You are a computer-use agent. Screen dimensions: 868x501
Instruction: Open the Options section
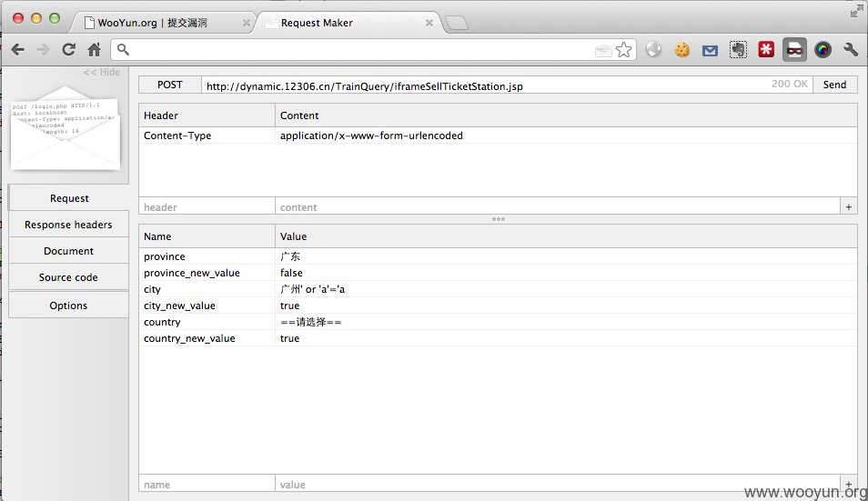(68, 306)
